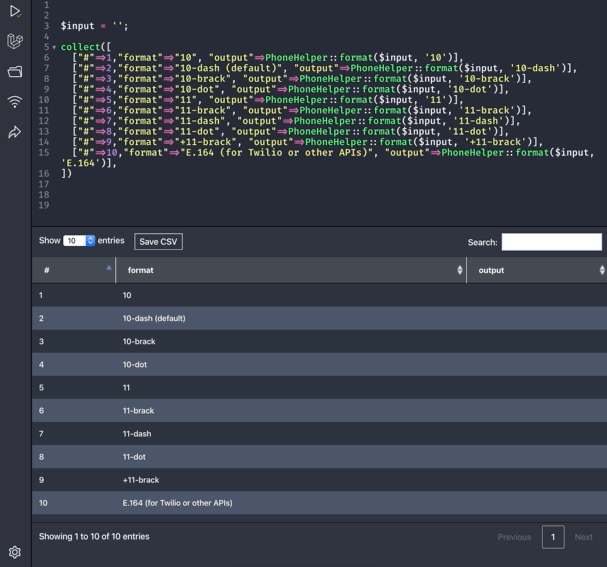
Task: Click the 'Search:' label
Action: coord(482,242)
